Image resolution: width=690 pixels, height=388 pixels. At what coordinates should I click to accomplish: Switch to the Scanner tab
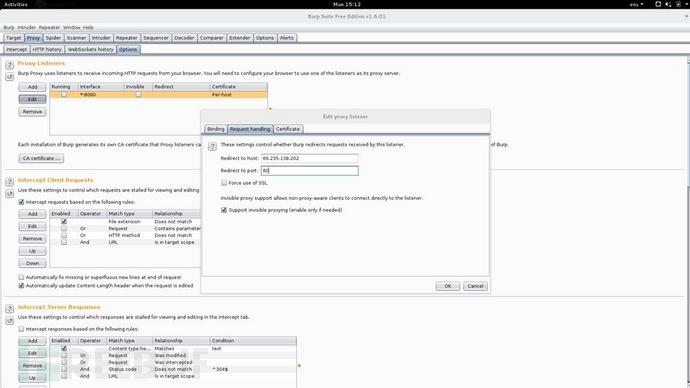(76, 38)
